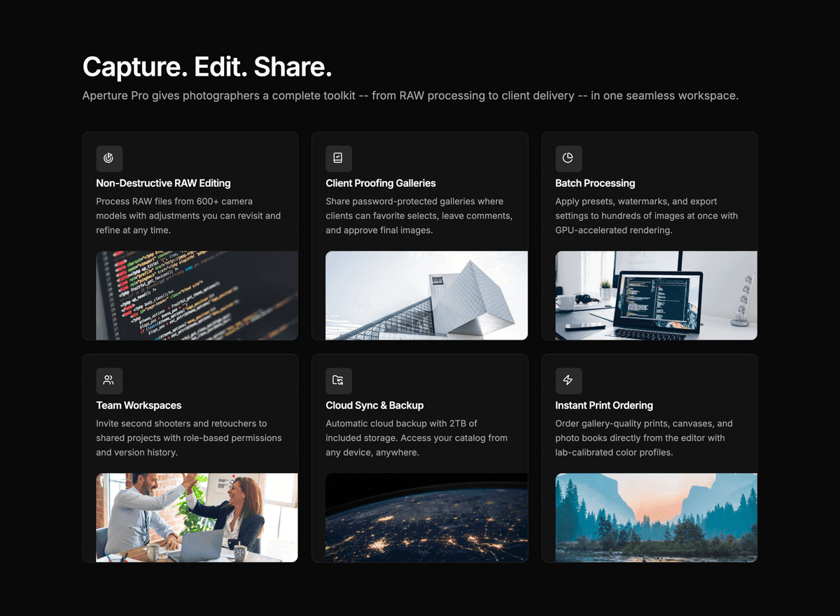
Task: Click the valley landscape image on Print Ordering card
Action: coord(656,517)
